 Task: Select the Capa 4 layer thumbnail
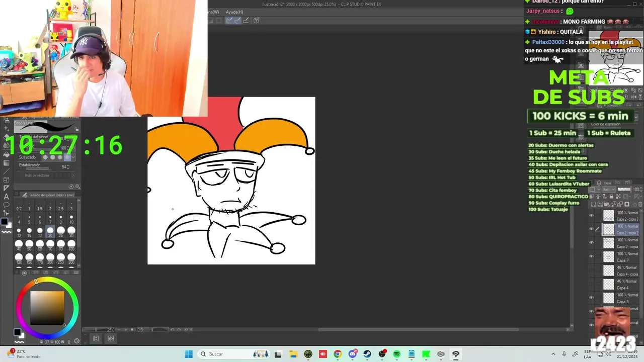[x=609, y=284]
